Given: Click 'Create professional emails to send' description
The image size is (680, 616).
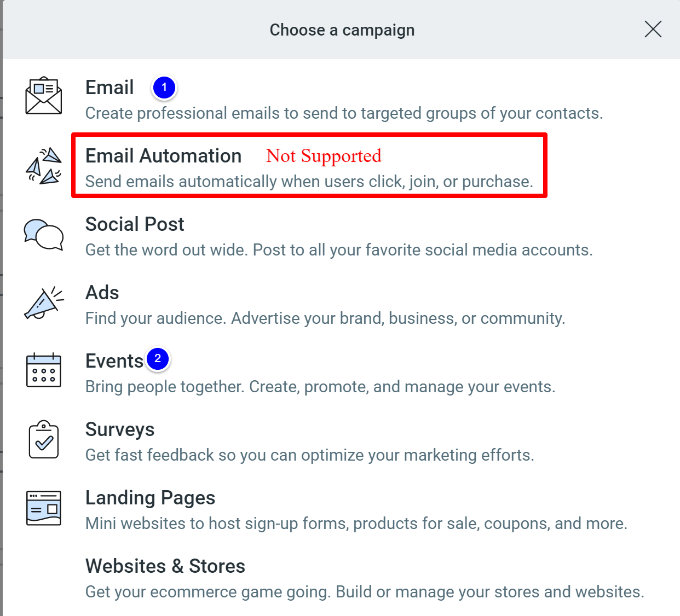Looking at the screenshot, I should pos(344,113).
